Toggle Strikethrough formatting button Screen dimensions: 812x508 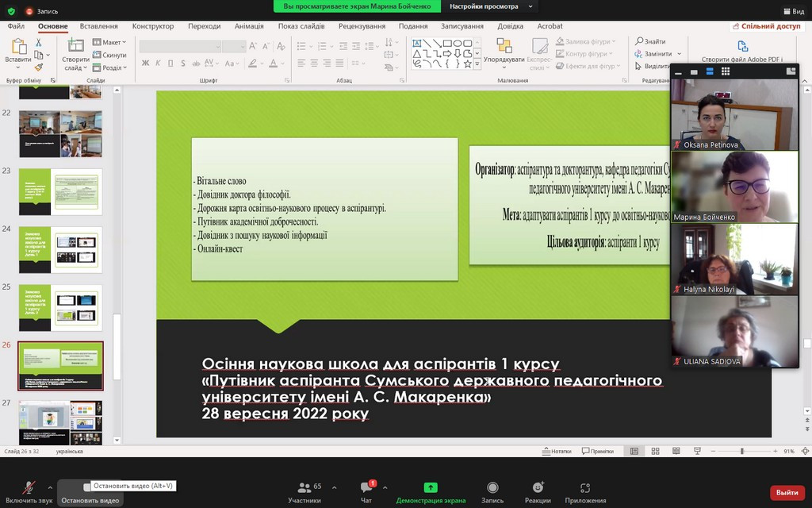(x=196, y=63)
